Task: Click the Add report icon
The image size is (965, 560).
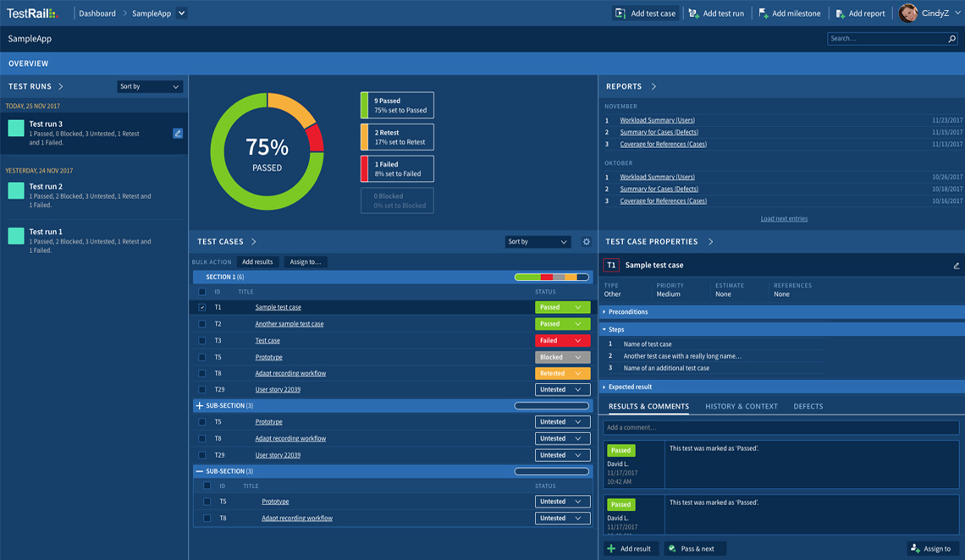Action: tap(840, 14)
